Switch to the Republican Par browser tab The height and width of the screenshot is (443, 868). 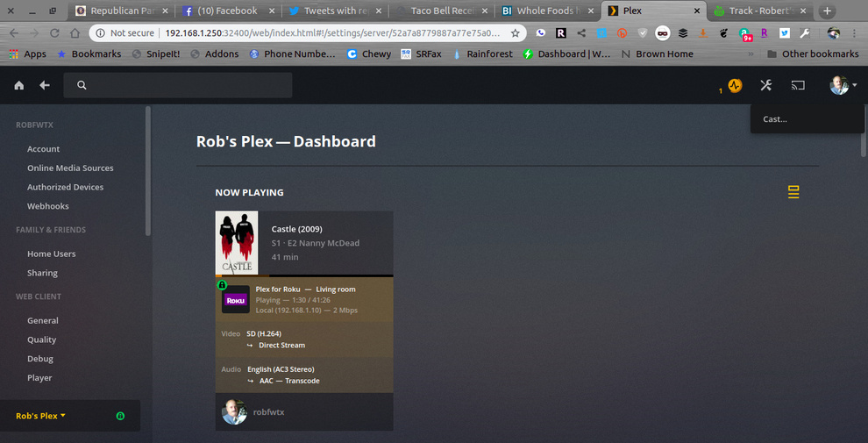pos(123,11)
